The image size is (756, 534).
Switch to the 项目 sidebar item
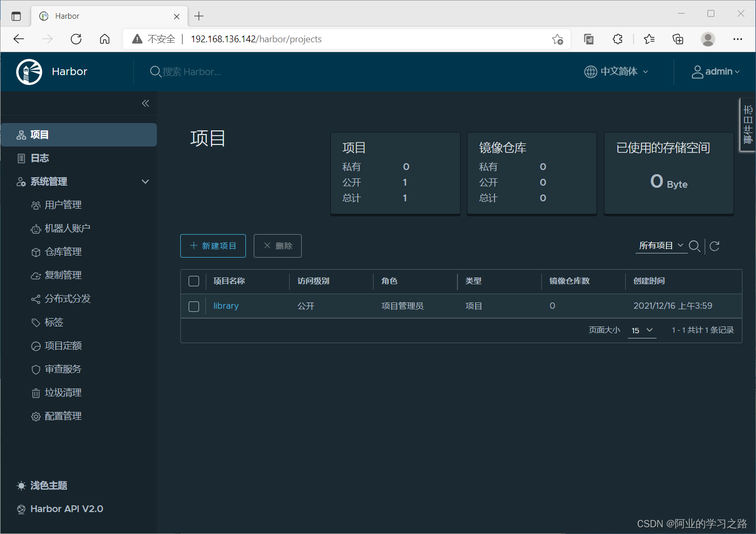tap(40, 135)
